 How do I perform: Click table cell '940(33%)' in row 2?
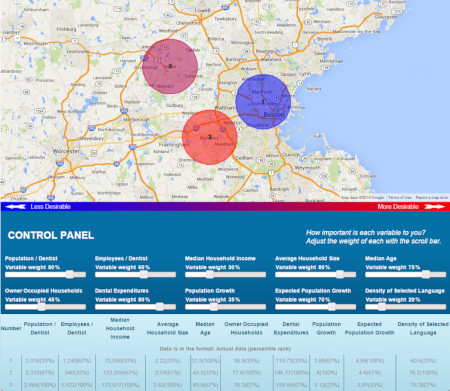pyautogui.click(x=77, y=373)
